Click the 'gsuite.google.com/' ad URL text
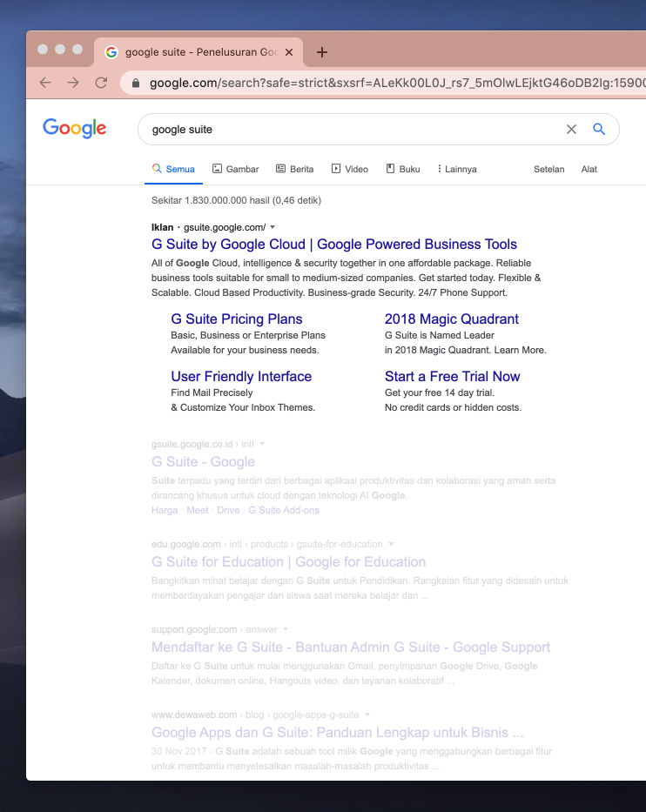This screenshot has height=812, width=646. click(225, 227)
